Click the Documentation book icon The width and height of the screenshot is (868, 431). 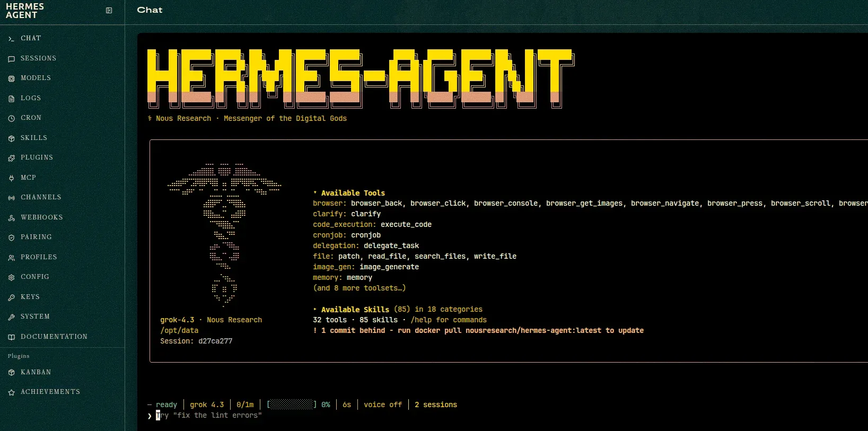click(x=11, y=337)
